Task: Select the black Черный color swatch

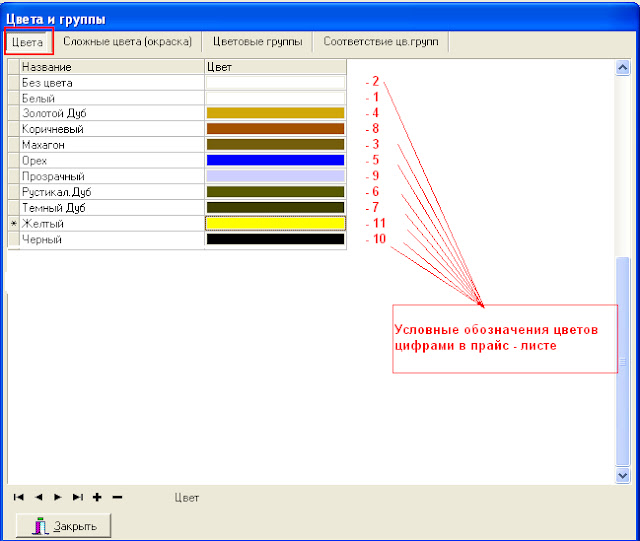Action: click(275, 239)
